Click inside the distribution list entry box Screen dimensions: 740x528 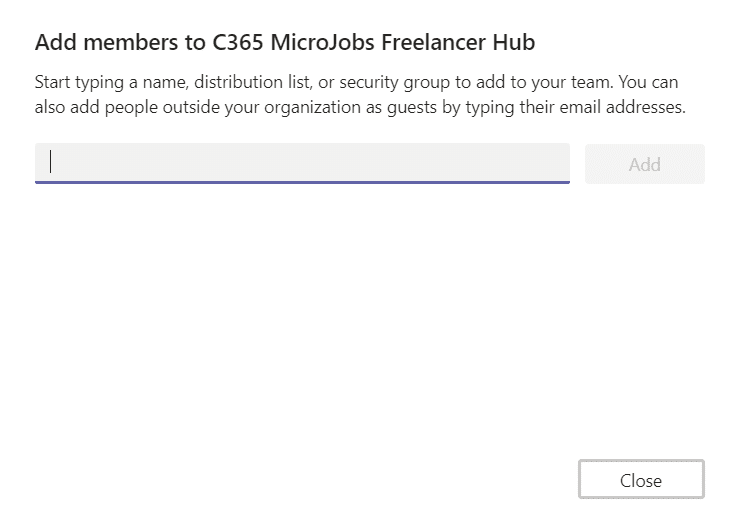click(x=302, y=163)
